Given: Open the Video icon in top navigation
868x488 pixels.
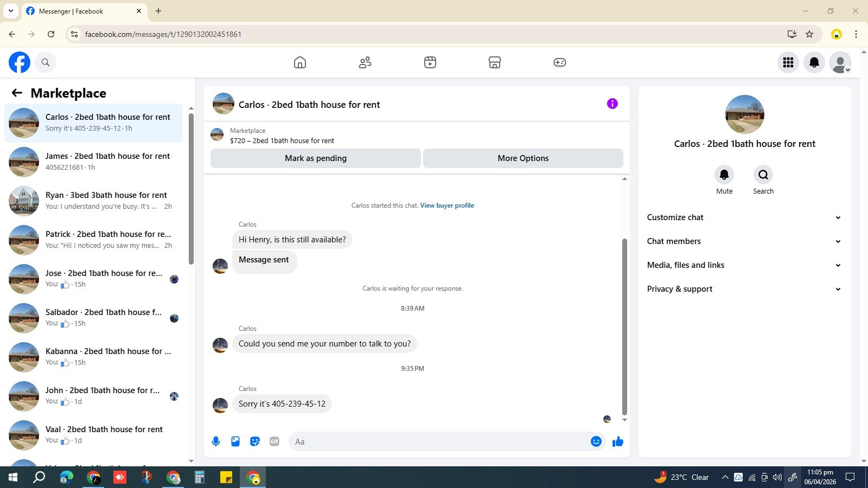Looking at the screenshot, I should point(430,62).
